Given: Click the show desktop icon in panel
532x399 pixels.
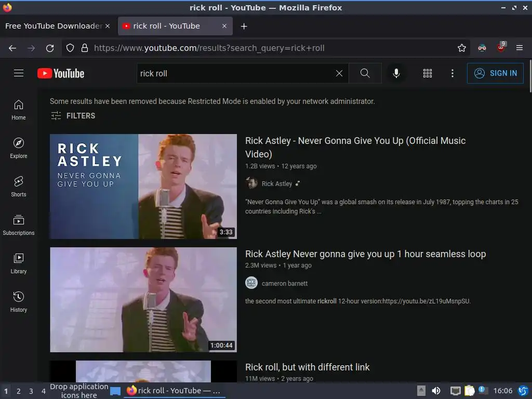Looking at the screenshot, I should point(115,391).
